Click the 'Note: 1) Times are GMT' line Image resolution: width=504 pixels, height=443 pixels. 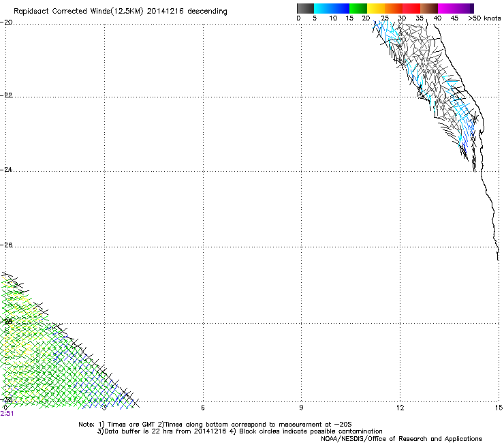coord(215,425)
